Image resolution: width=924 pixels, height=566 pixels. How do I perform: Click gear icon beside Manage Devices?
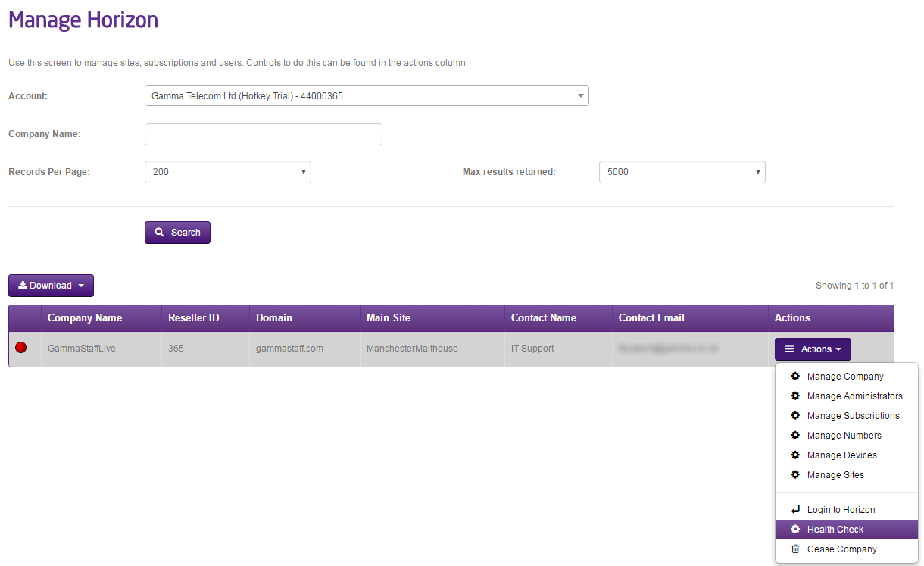click(x=795, y=455)
